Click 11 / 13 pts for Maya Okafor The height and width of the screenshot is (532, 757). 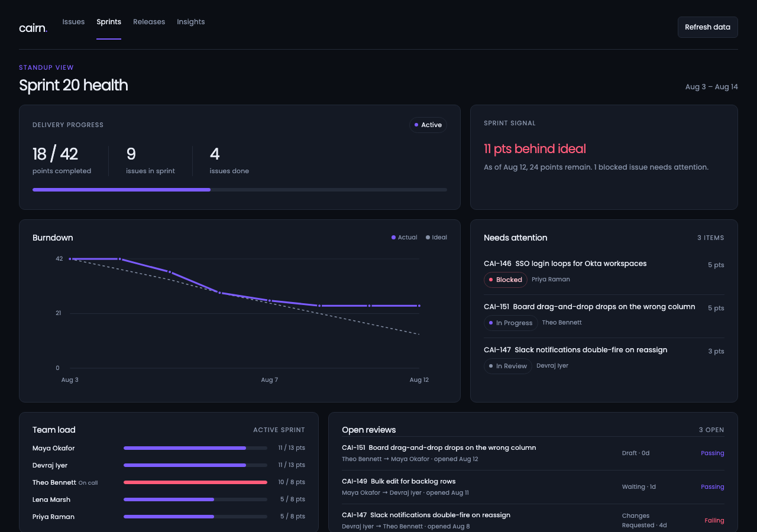click(x=292, y=448)
